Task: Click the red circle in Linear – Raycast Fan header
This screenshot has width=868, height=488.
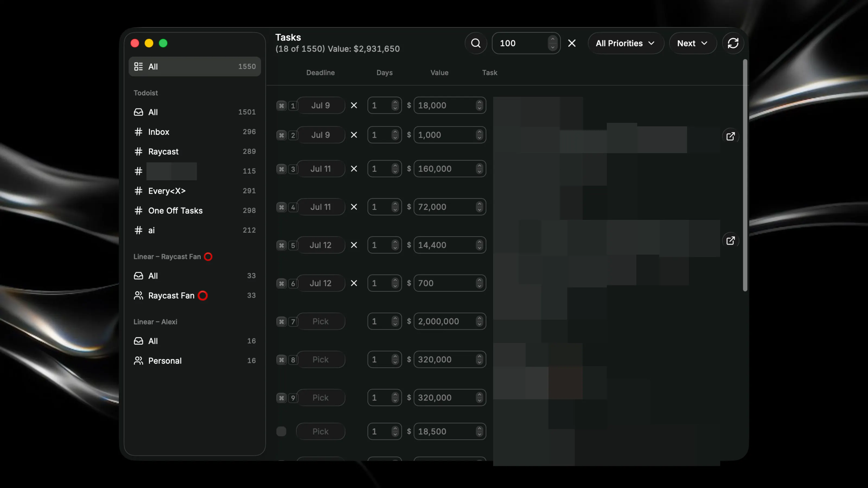Action: (x=208, y=256)
